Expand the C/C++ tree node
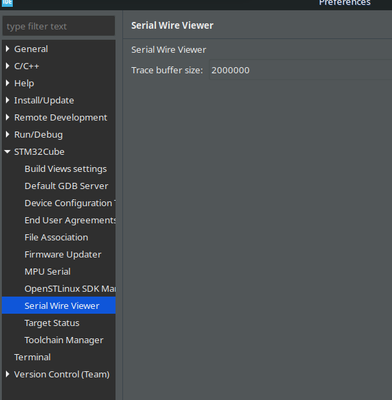The height and width of the screenshot is (400, 392). click(7, 66)
